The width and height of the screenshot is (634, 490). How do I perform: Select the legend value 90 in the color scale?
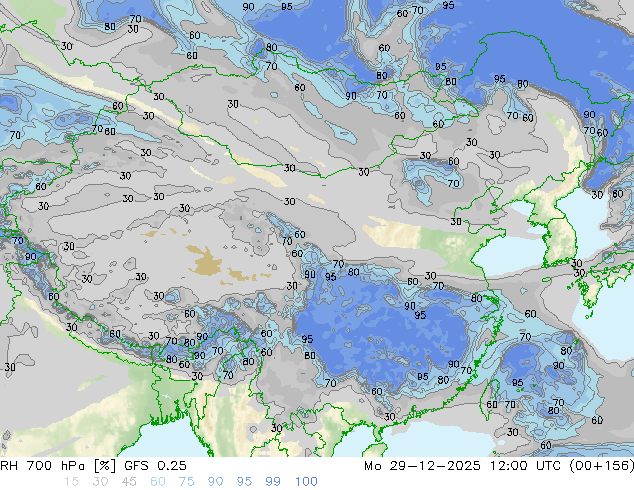215,482
